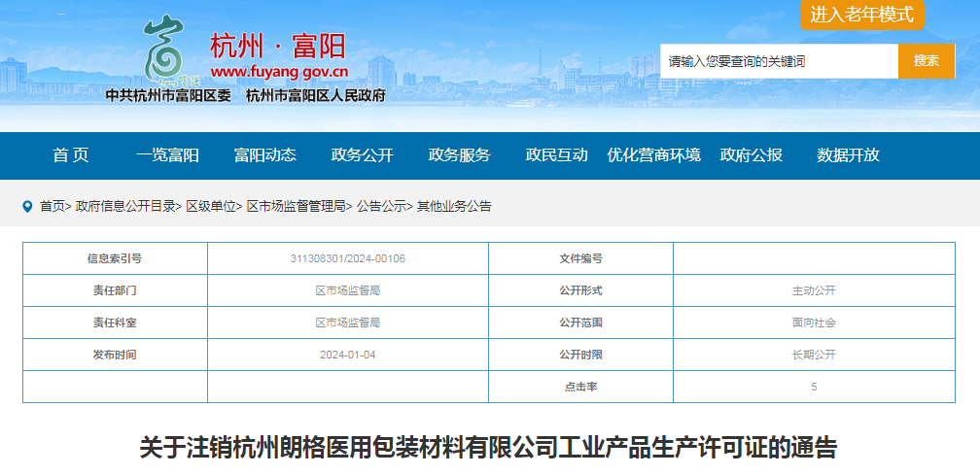Click the 公开时限 label cell
980x475 pixels.
(x=580, y=356)
